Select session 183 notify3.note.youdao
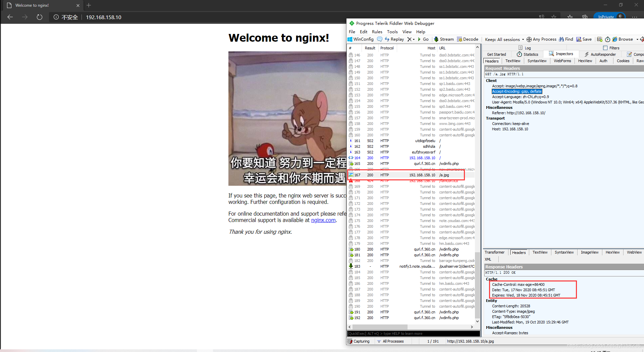Image resolution: width=644 pixels, height=352 pixels. coord(411,266)
